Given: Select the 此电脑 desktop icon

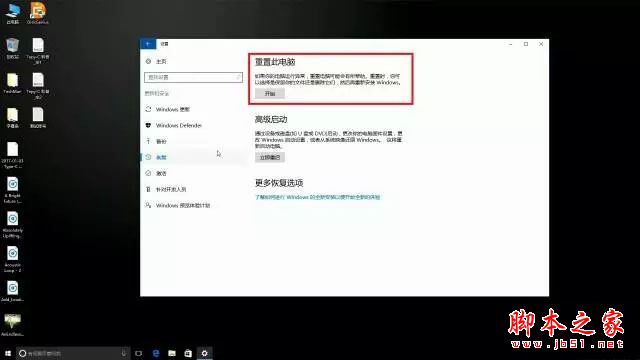Looking at the screenshot, I should (13, 13).
